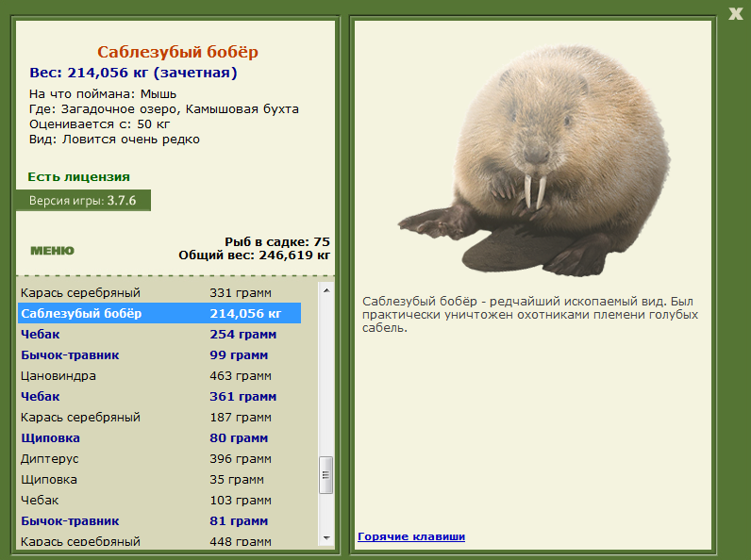Close the fish tank window with X
This screenshot has height=560, width=751.
(735, 13)
